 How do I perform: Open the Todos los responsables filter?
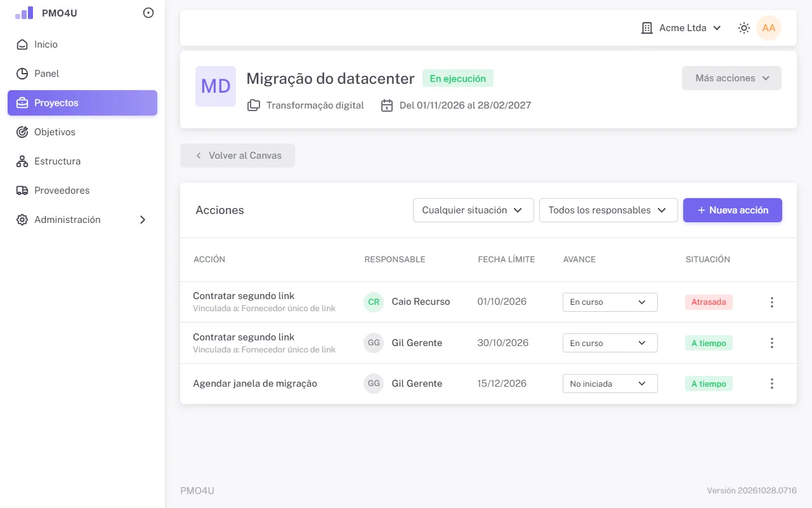pyautogui.click(x=608, y=210)
